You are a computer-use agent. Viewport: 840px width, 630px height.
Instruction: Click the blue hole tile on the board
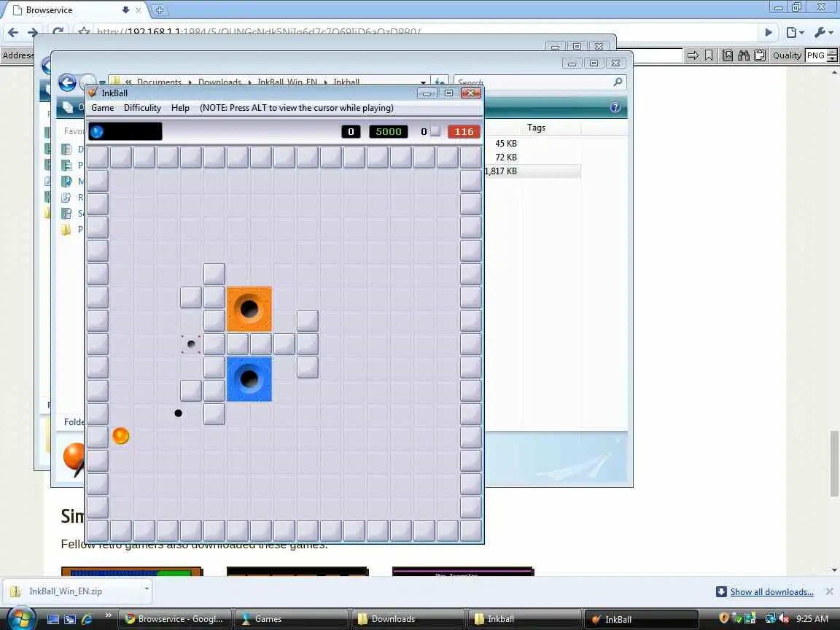coord(249,378)
